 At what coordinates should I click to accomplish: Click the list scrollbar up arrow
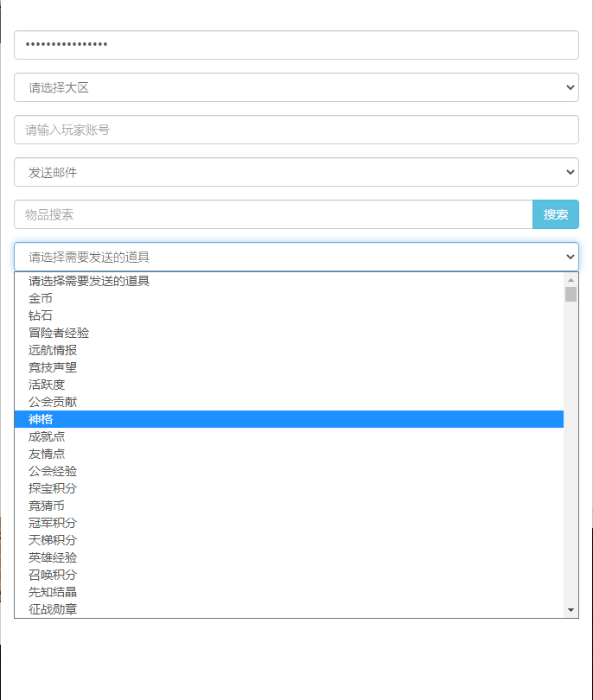pos(571,280)
